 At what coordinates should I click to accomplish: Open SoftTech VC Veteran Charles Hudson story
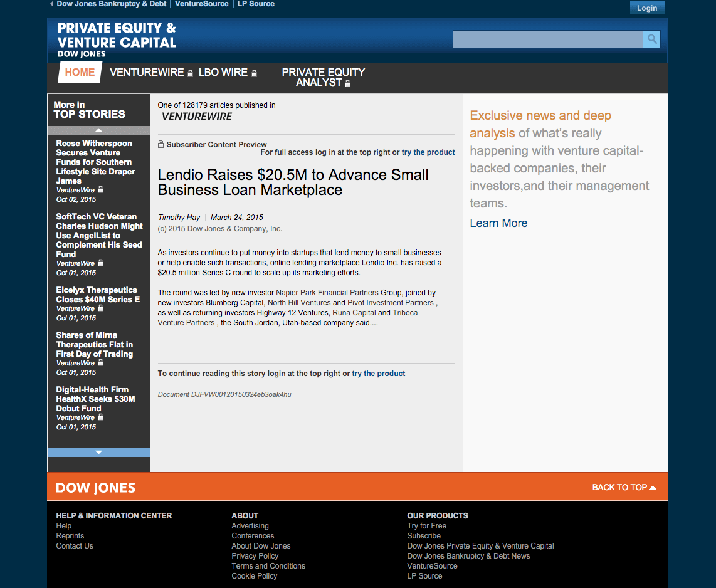(x=99, y=235)
